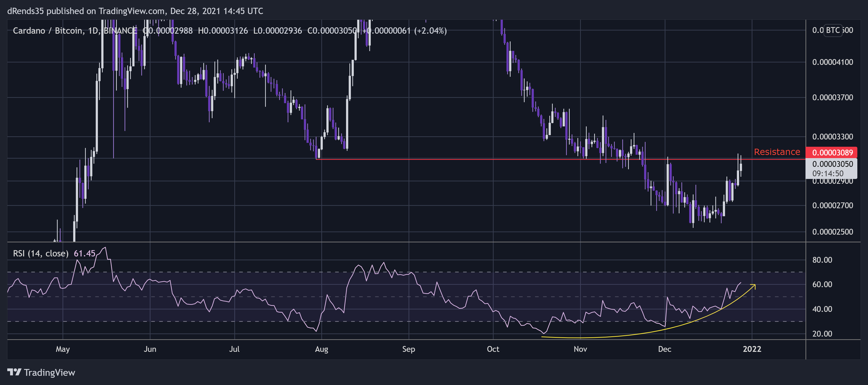Click the price axis label 0.00002500
Viewport: 868px width, 385px height.
click(832, 232)
